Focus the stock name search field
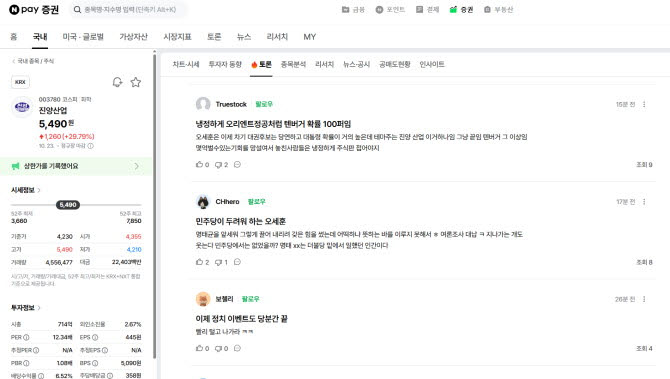The image size is (670, 379). [130, 9]
